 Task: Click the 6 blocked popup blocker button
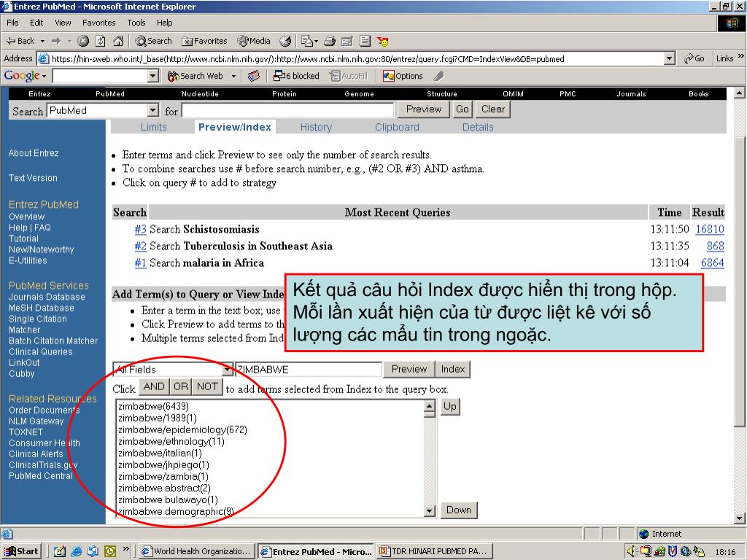pos(296,76)
